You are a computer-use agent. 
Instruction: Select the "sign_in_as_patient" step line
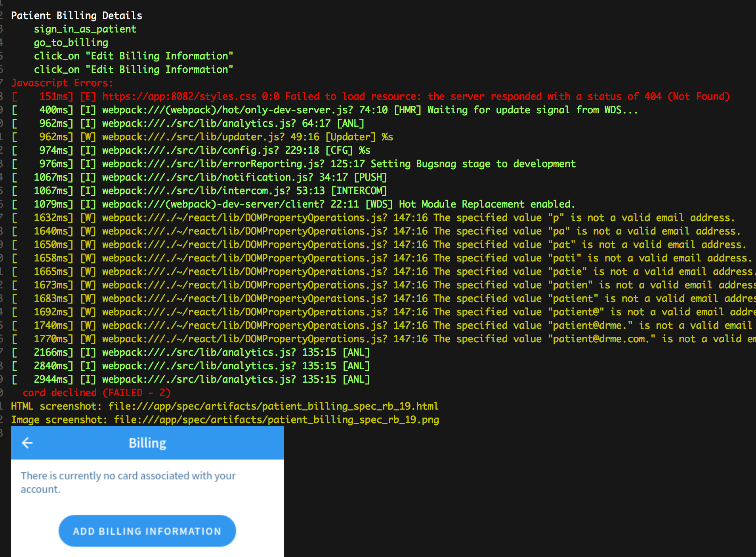[85, 29]
